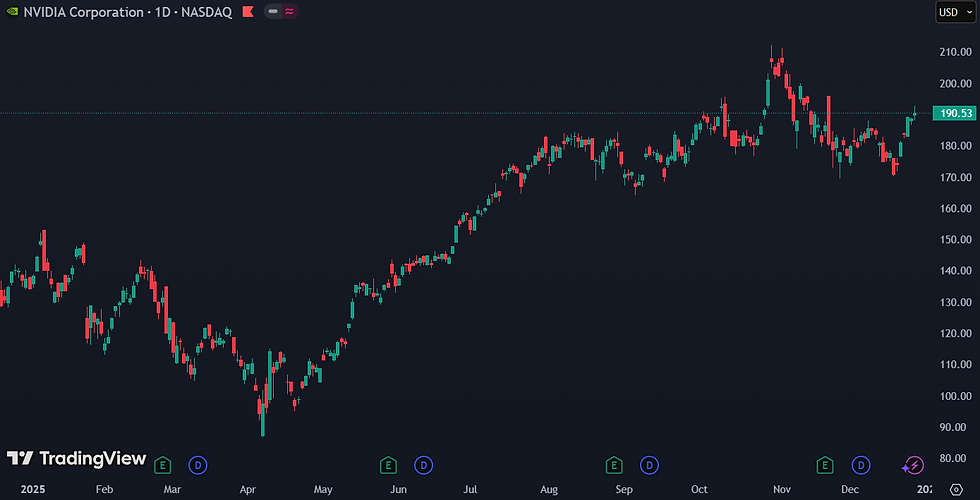This screenshot has width=980, height=500.
Task: Toggle the pink approximately-equal indicator button
Action: point(289,11)
